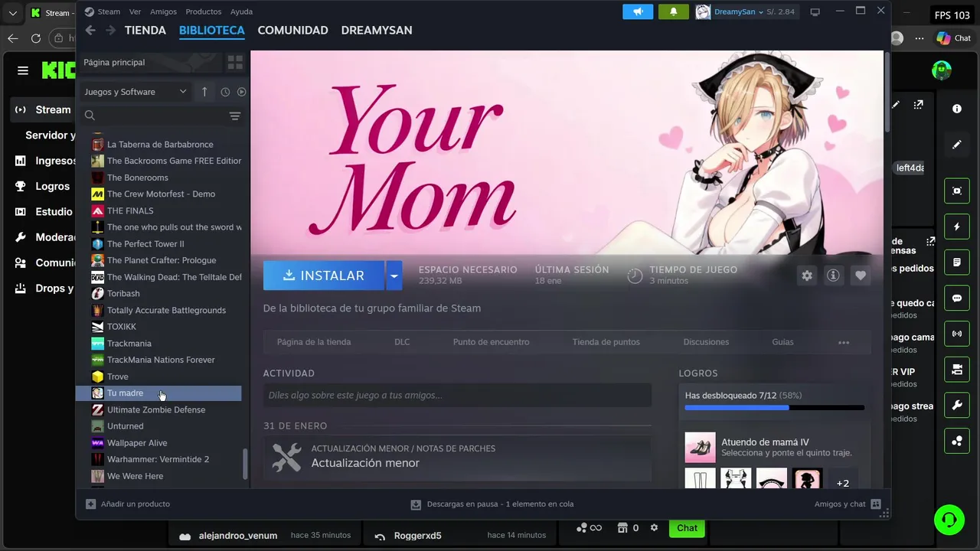Expand Juegos y Software dropdown

point(135,92)
